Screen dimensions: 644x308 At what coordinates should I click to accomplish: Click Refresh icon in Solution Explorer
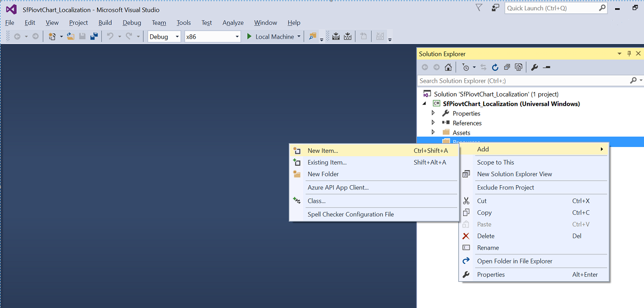495,67
